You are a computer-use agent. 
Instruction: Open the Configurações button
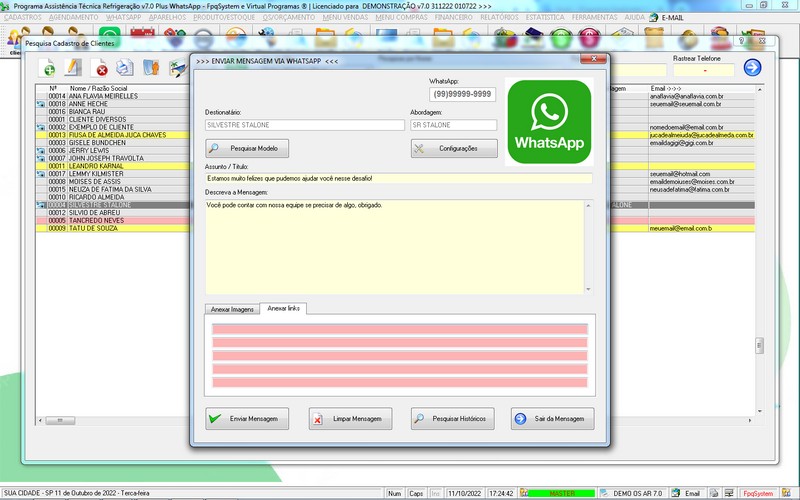(454, 148)
